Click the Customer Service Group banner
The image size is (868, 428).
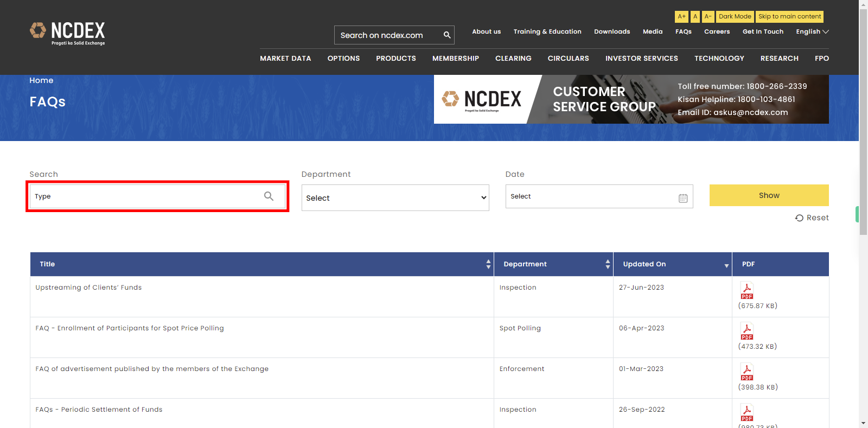pos(631,99)
